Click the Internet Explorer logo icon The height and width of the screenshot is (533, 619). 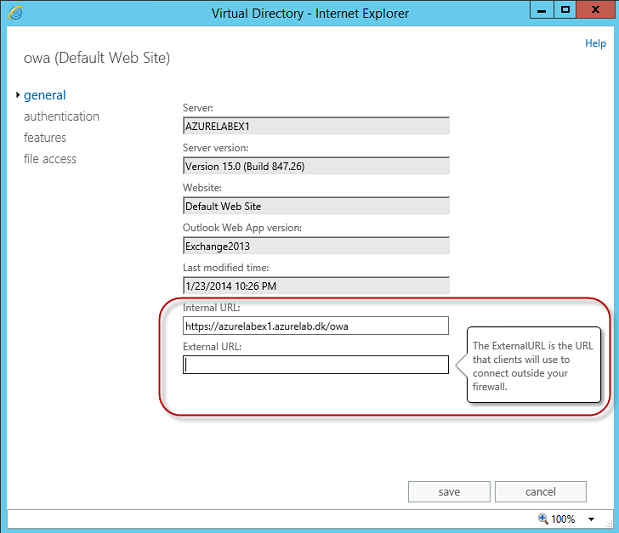pyautogui.click(x=15, y=13)
